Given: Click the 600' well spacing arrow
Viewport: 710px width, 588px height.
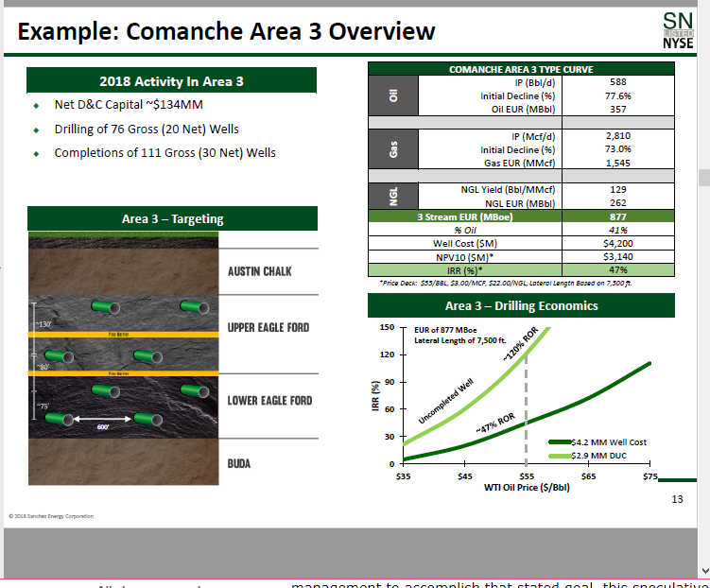Looking at the screenshot, I should tap(102, 419).
